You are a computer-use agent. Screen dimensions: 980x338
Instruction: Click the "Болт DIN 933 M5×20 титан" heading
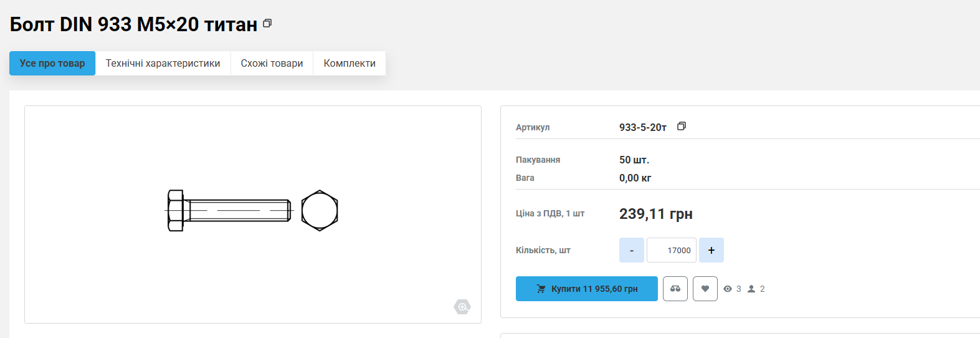click(133, 24)
